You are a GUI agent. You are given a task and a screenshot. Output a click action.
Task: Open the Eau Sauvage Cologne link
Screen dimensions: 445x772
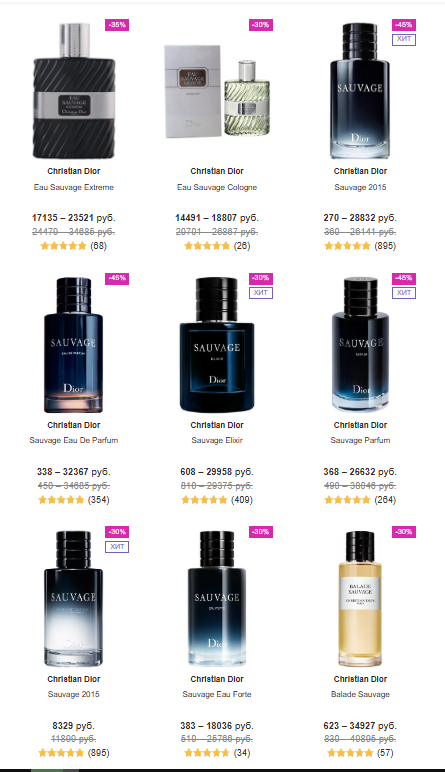coord(217,187)
